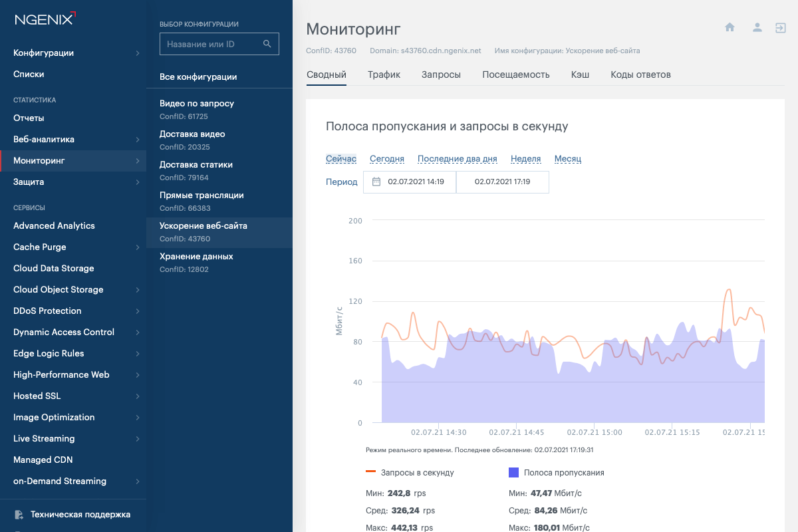Expand the Live Streaming chevron
This screenshot has height=532, width=798.
point(138,439)
